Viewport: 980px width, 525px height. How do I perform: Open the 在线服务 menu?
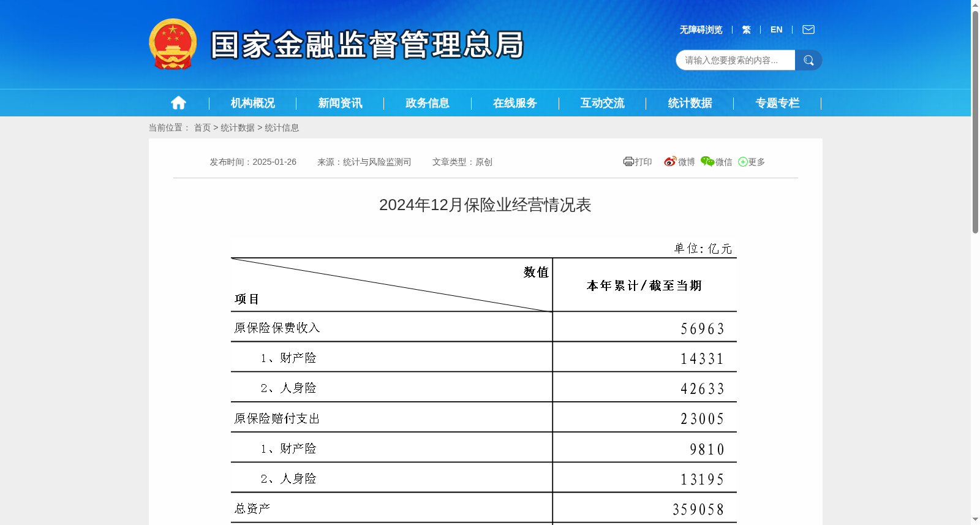515,103
